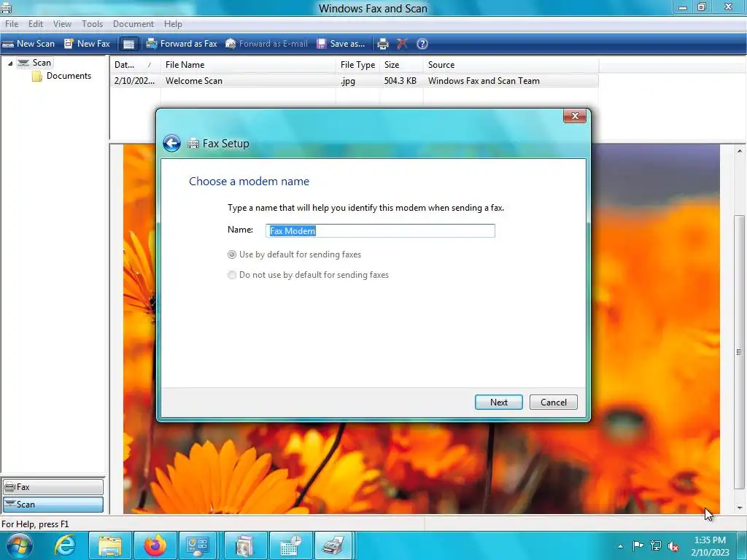Switch to the Fax view button
Screen dimensions: 747x560
click(x=53, y=487)
